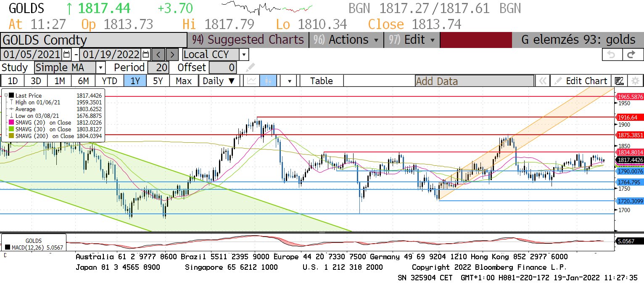644x290 pixels.
Task: Click the undo arrow icon
Action: (612, 55)
